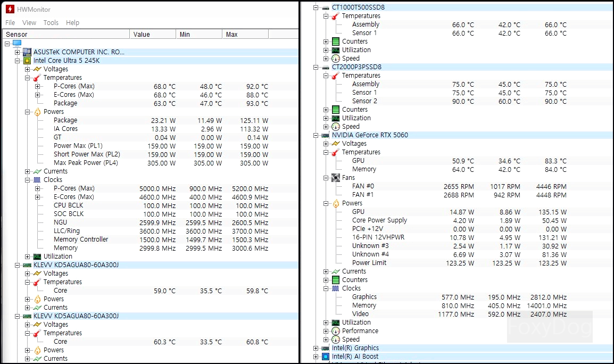Collapse the CPU Powers section
Viewport: 614px width, 364px height.
click(x=28, y=112)
